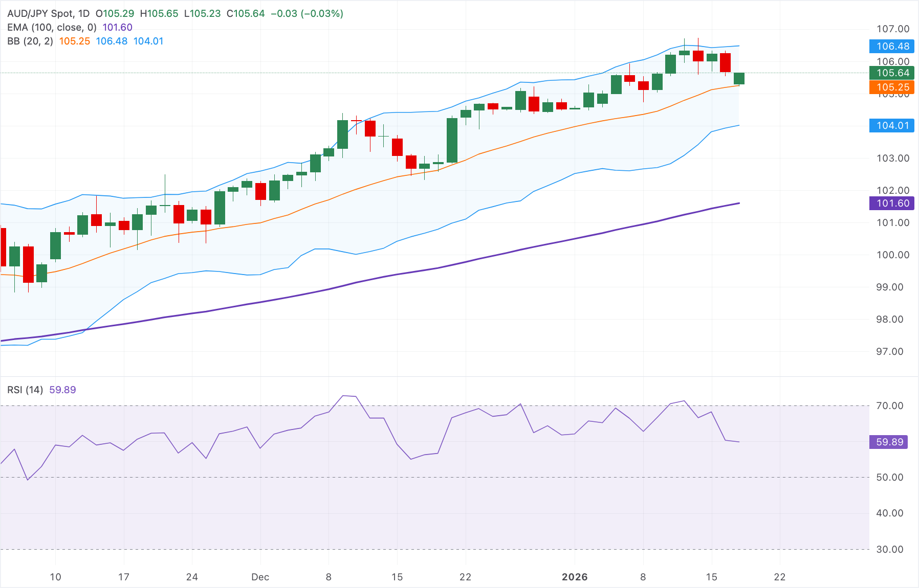The height and width of the screenshot is (588, 919).
Task: Click the 107.00 price scale level
Action: (x=893, y=29)
